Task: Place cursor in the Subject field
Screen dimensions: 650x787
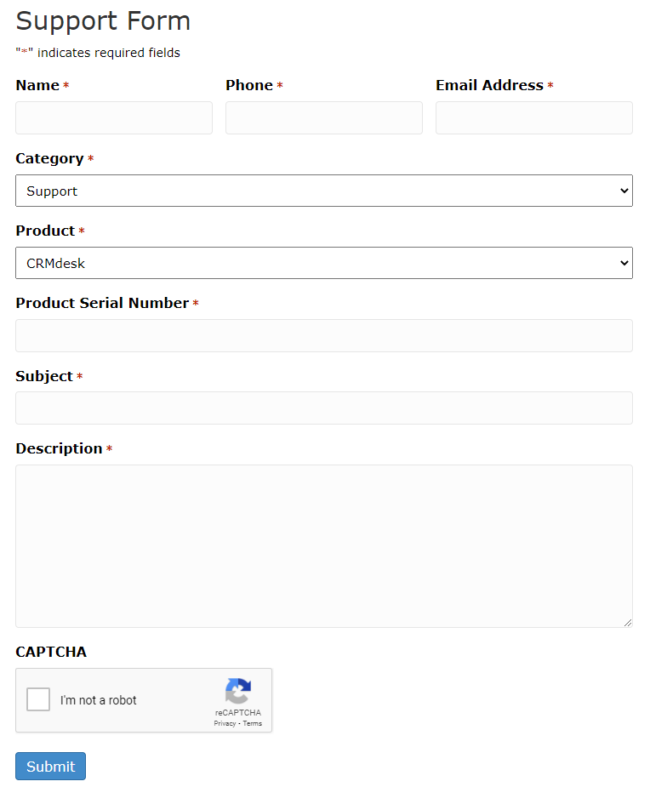Action: point(324,408)
